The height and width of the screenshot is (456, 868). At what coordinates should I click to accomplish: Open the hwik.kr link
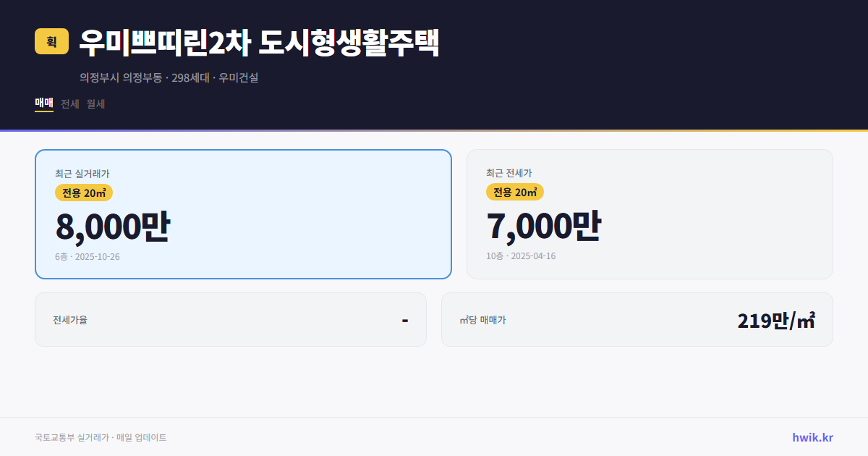(x=812, y=436)
